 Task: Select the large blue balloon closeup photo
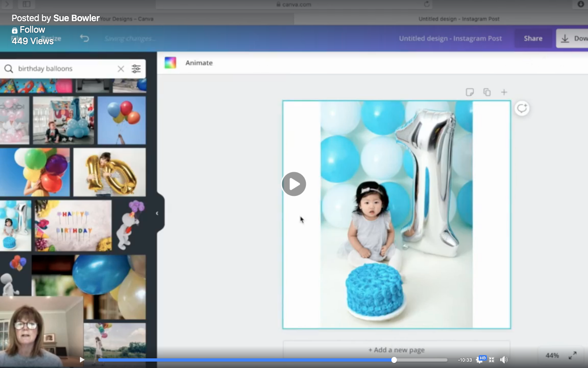89,287
